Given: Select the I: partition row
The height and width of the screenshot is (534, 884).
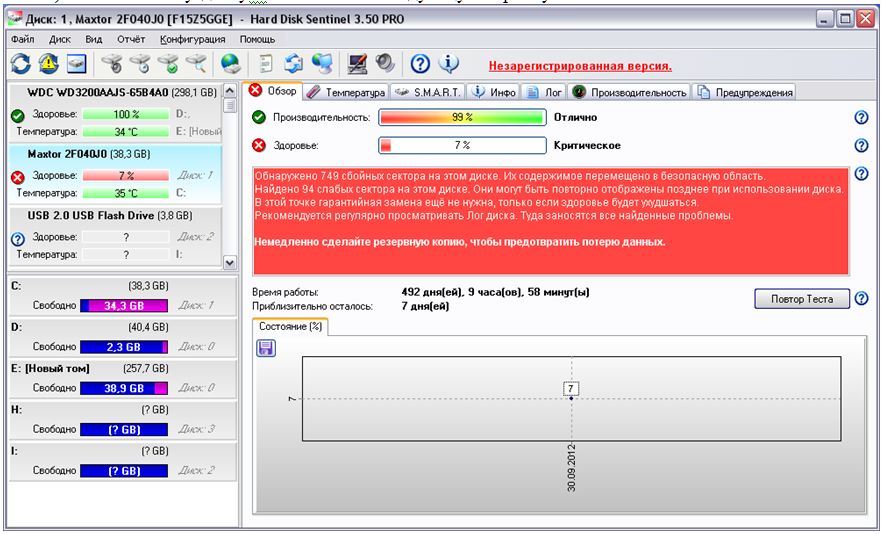Looking at the screenshot, I should (123, 461).
